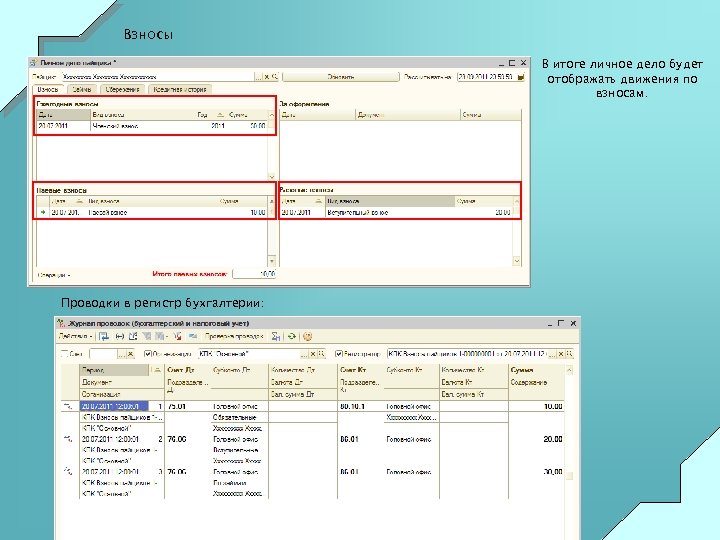The width and height of the screenshot is (720, 540).
Task: Click the Счет filter input field
Action: coord(103,354)
